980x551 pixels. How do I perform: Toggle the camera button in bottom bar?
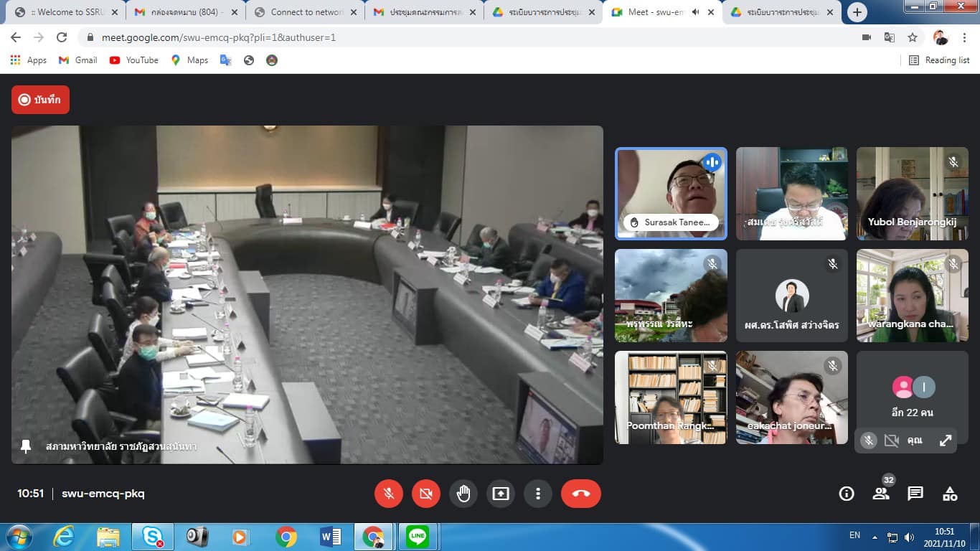[426, 494]
